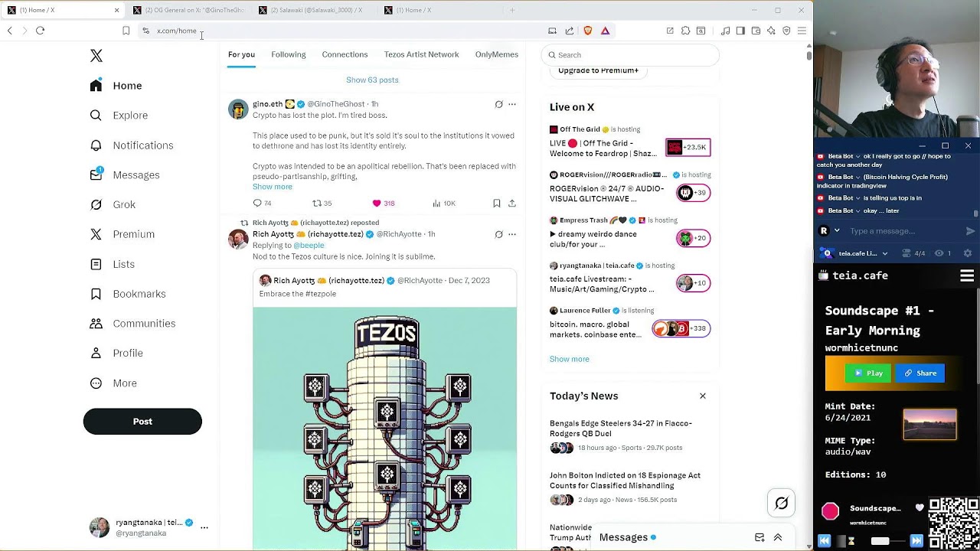Open the three-dot menu on Rich Ayotte's post
This screenshot has width=980, height=551.
(x=512, y=234)
